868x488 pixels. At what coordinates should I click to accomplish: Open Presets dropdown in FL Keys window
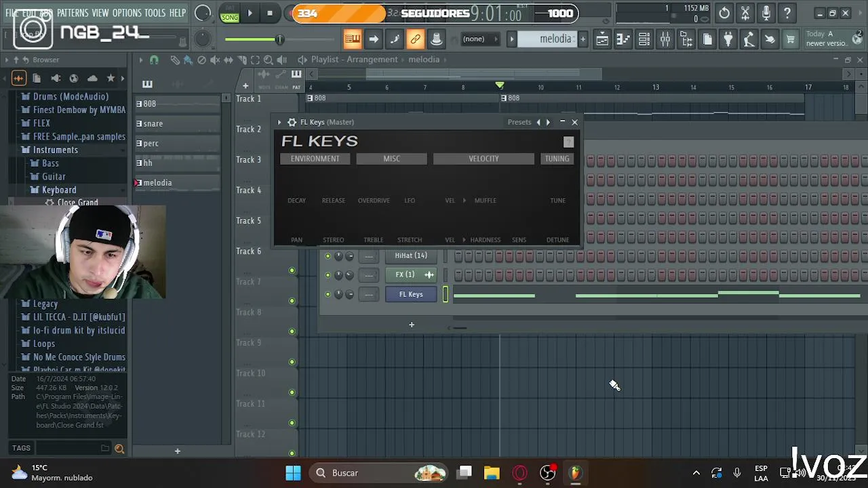click(x=519, y=122)
